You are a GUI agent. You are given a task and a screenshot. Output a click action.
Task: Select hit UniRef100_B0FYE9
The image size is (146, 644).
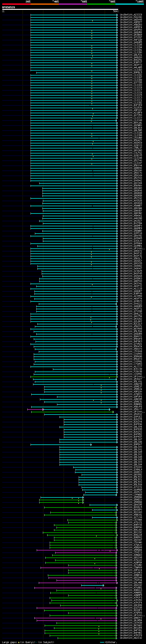[x=131, y=105]
